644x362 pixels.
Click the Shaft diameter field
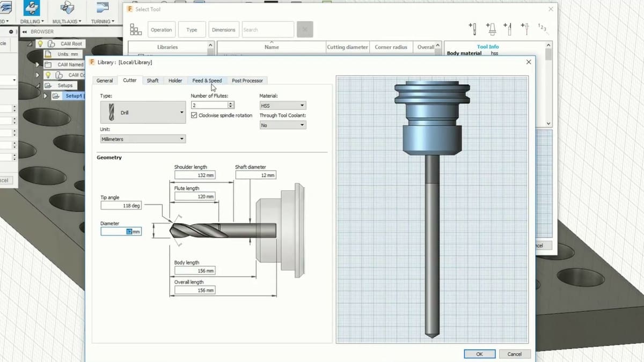pos(255,175)
